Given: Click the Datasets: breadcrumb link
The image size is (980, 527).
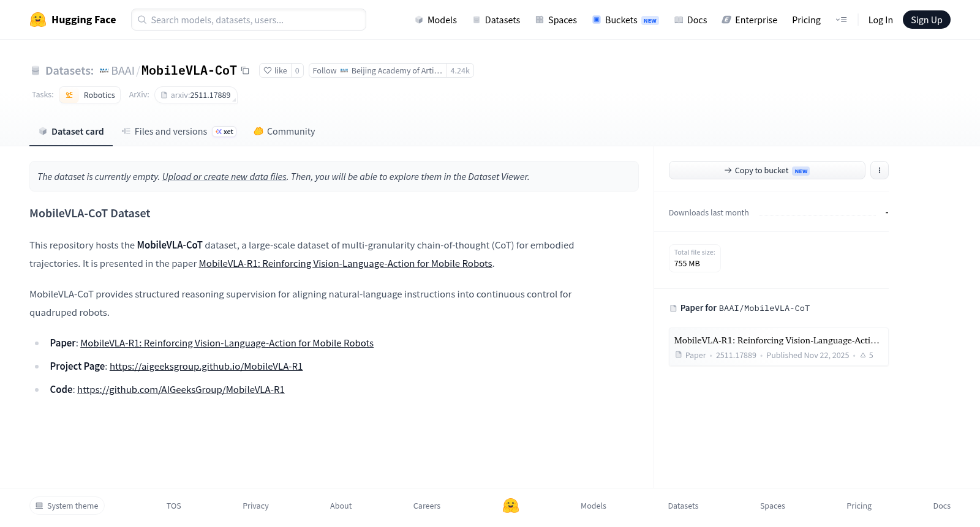Looking at the screenshot, I should coord(69,70).
